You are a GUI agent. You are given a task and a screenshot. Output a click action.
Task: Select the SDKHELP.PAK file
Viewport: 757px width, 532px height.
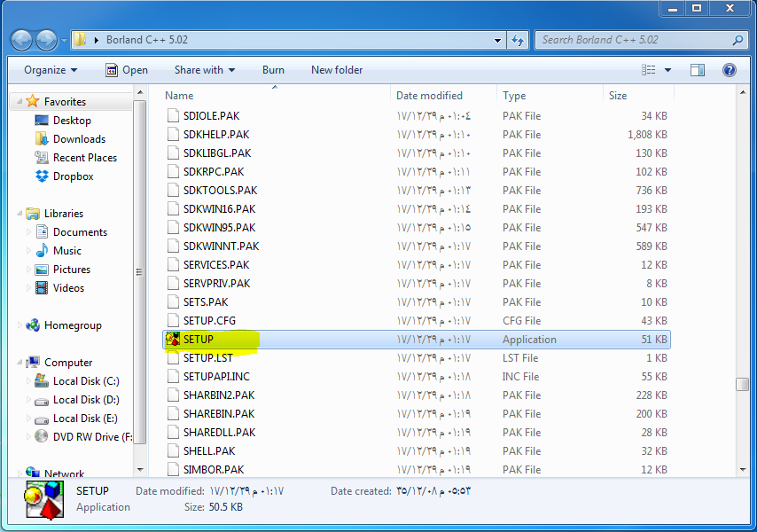click(x=216, y=135)
